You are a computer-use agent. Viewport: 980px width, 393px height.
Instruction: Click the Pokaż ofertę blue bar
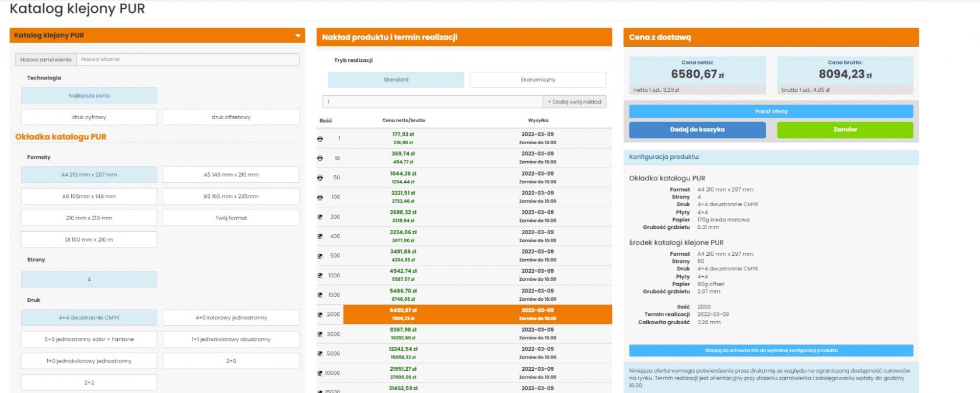click(771, 112)
